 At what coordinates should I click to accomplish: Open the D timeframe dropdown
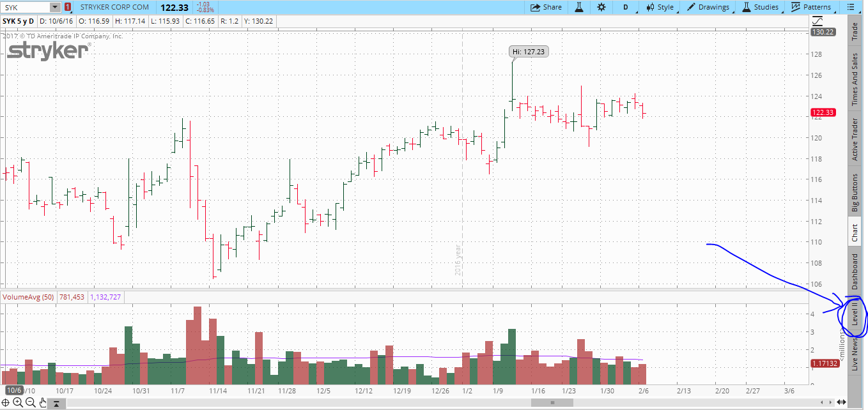click(x=625, y=7)
